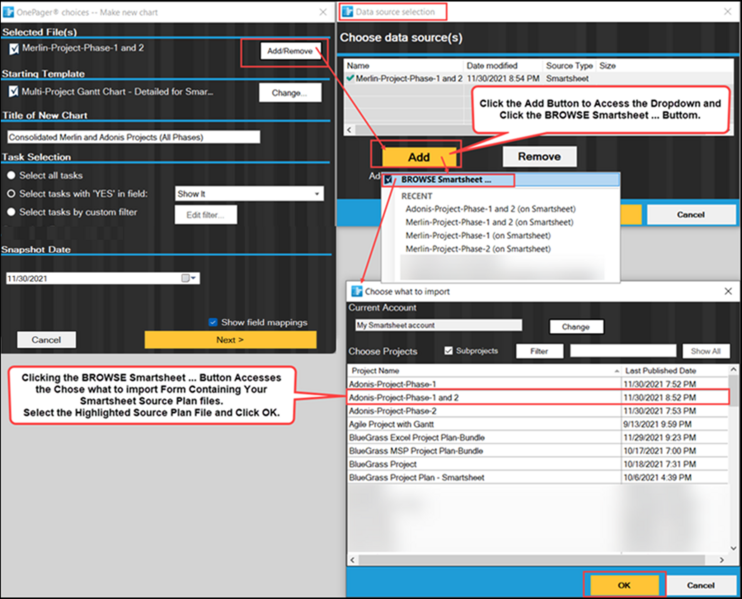The width and height of the screenshot is (742, 599).
Task: Select the BlueGrass Project row
Action: (x=538, y=464)
